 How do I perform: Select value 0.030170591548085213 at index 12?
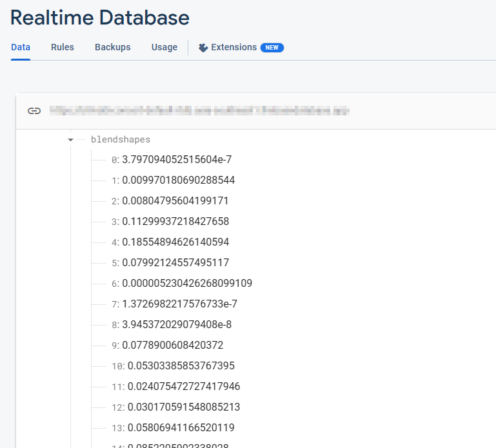(x=184, y=407)
